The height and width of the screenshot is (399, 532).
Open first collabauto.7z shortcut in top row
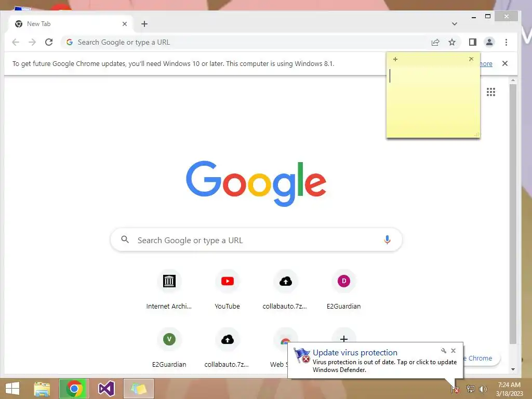(285, 290)
